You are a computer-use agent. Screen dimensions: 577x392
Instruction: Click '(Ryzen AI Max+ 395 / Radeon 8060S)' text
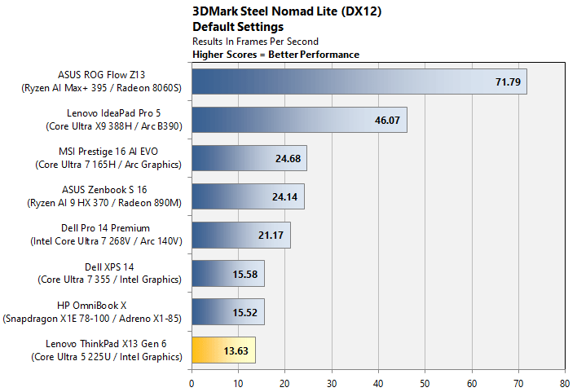(x=101, y=88)
